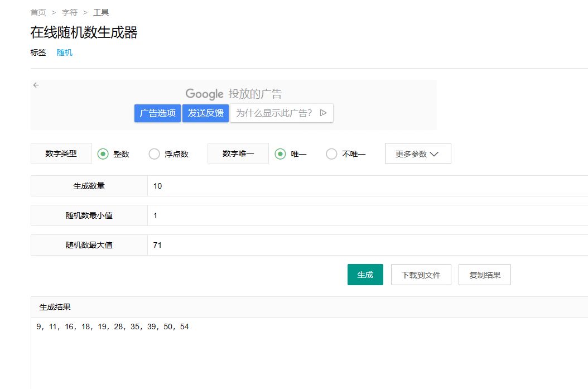Click the back arrow icon in the ad
The height and width of the screenshot is (389, 588).
36,85
